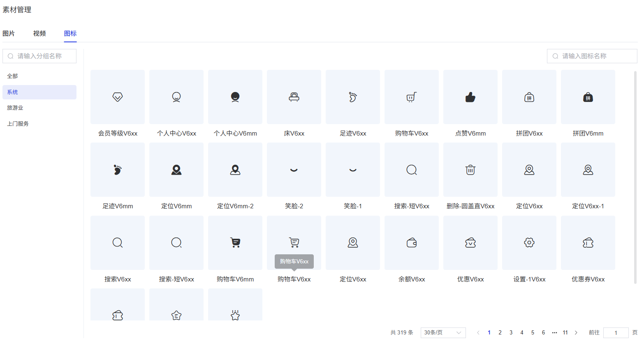Expand the pagination ellipsis for more pages
The width and height of the screenshot is (644, 341).
click(x=554, y=332)
